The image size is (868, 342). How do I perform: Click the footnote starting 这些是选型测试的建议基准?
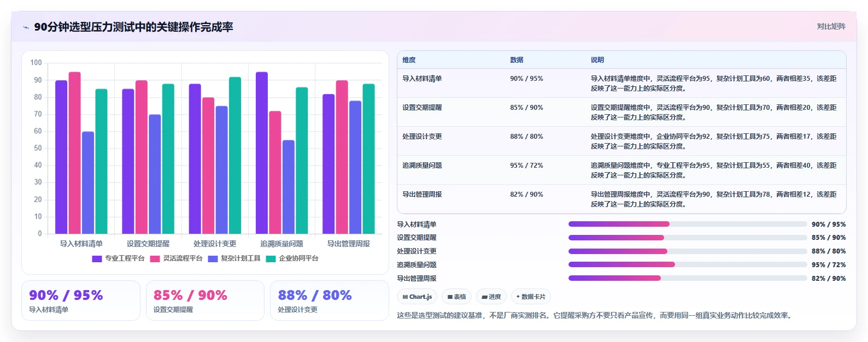point(595,315)
